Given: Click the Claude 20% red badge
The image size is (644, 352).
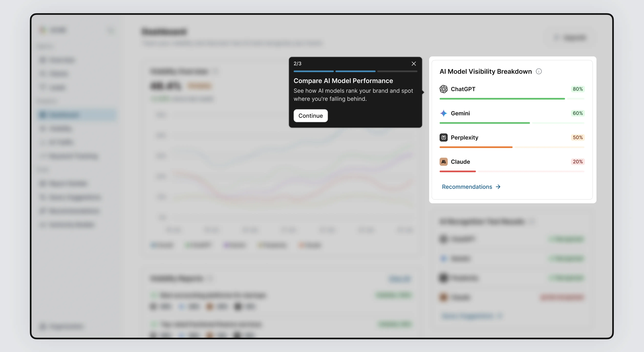Looking at the screenshot, I should [578, 162].
